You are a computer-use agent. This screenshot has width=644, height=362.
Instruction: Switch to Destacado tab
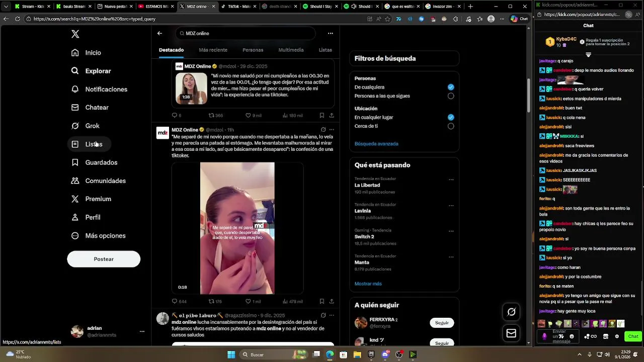coord(171,50)
